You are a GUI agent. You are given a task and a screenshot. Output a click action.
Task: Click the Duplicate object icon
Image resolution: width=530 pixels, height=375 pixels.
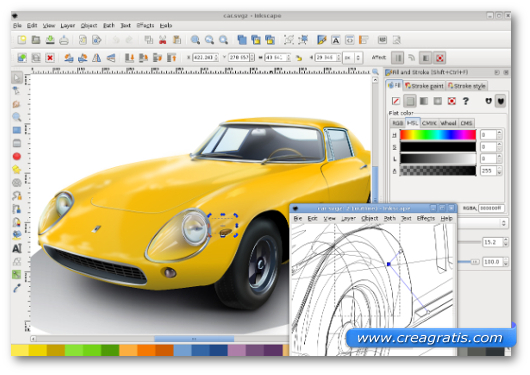click(x=242, y=40)
